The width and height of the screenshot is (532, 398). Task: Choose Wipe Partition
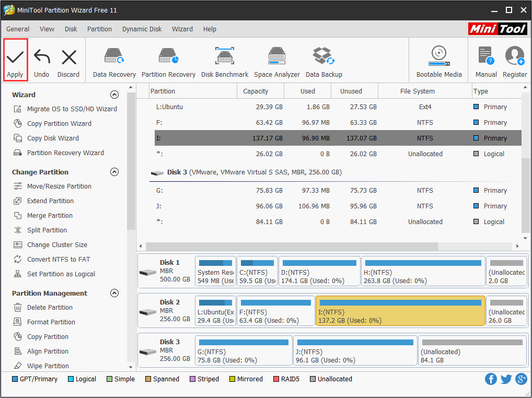pyautogui.click(x=41, y=366)
